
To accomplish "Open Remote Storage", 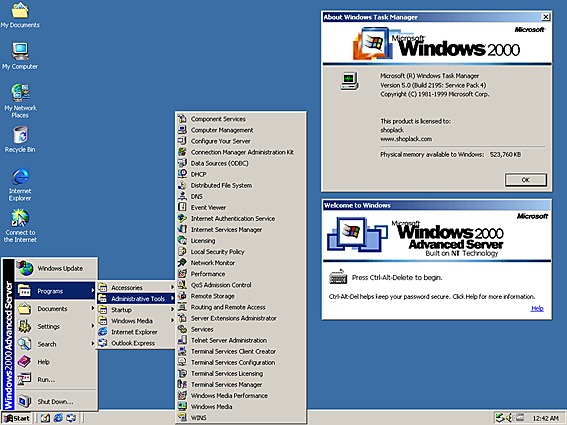I will 241,296.
